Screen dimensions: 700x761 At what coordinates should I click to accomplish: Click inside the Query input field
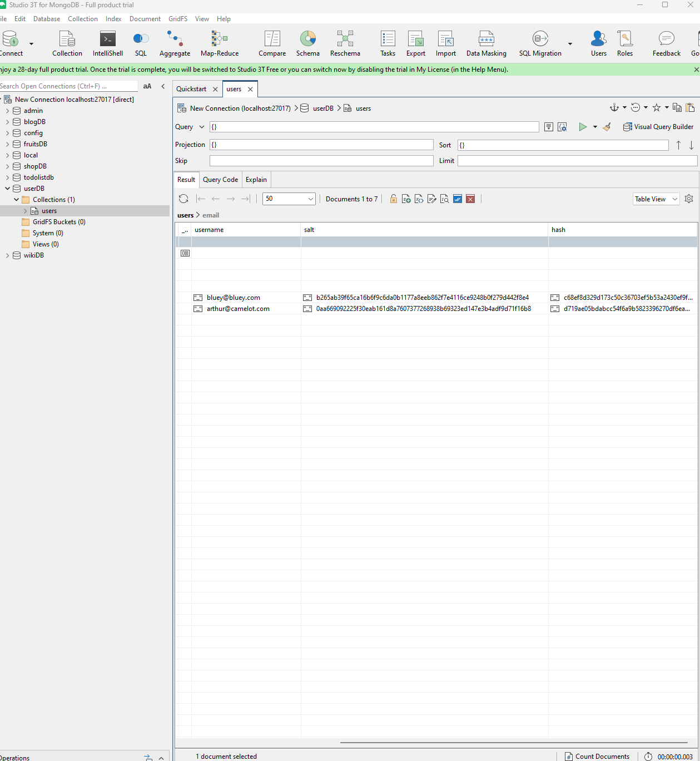click(x=374, y=127)
